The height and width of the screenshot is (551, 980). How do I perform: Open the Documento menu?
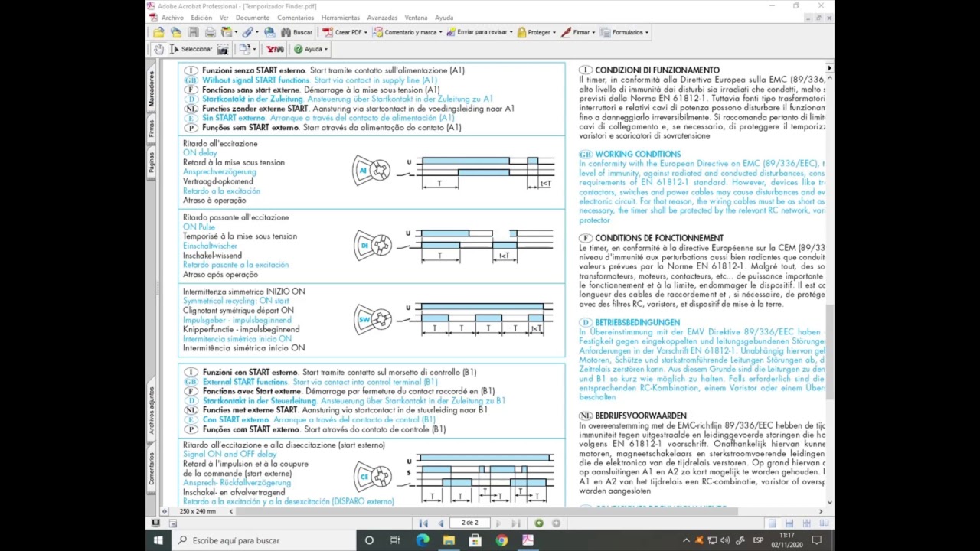pos(253,18)
